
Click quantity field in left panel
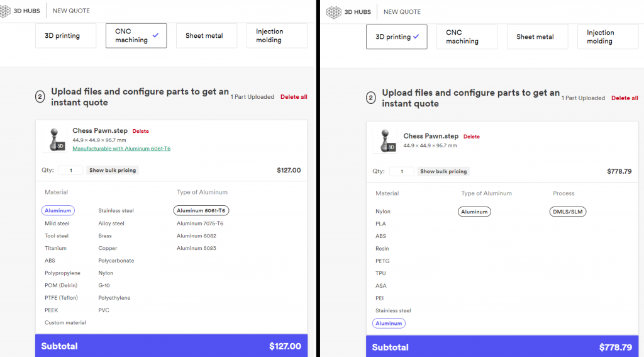tap(71, 171)
